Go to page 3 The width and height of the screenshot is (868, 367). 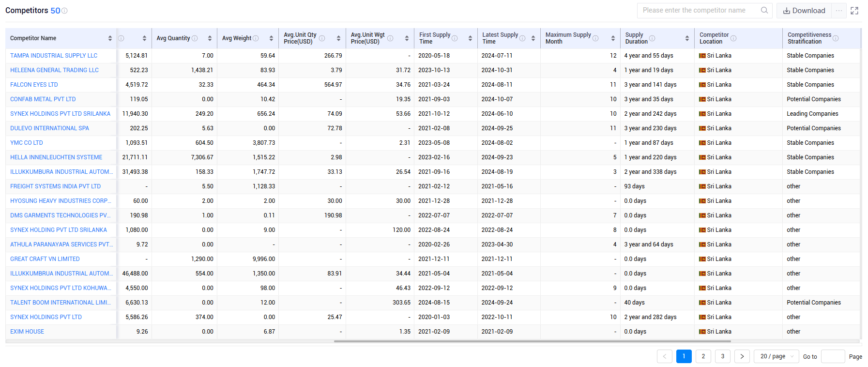[x=723, y=356]
